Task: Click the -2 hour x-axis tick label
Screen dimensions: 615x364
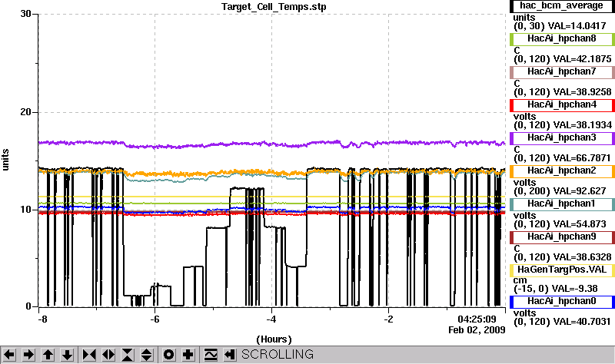Action: 388,319
